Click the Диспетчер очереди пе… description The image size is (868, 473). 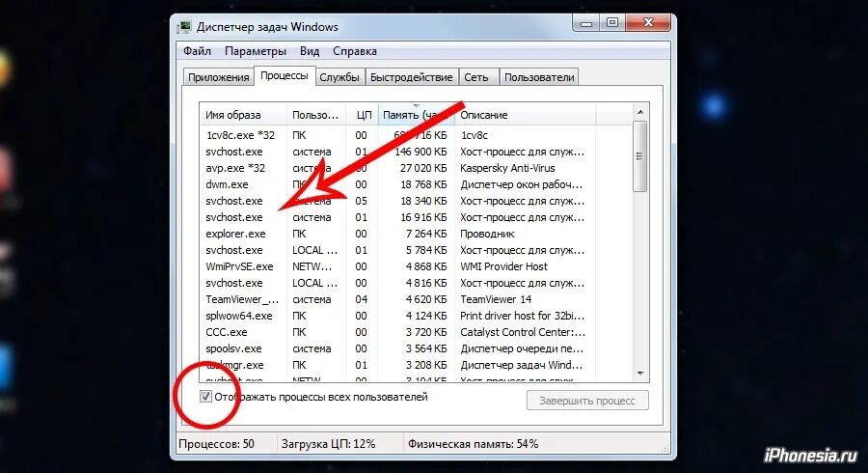pos(522,348)
